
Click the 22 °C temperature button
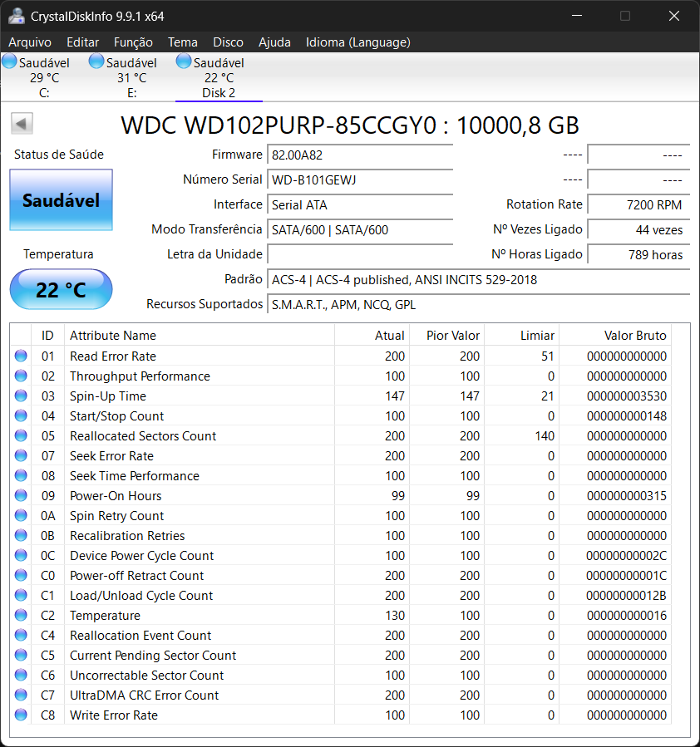61,289
